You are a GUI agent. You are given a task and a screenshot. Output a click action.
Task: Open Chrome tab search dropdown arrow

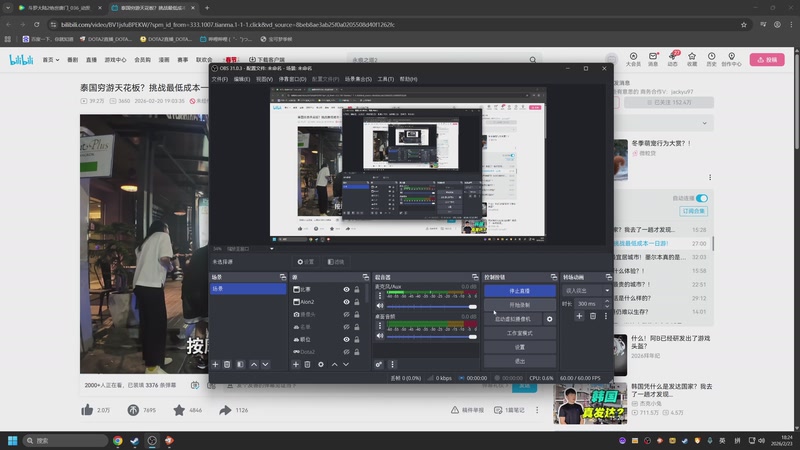click(x=8, y=8)
